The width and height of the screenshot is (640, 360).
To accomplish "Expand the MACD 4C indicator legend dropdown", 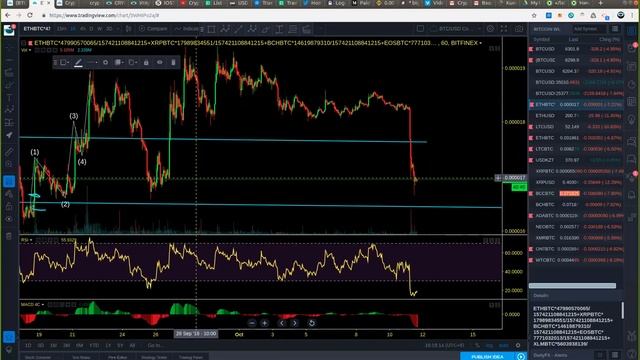I will point(42,304).
